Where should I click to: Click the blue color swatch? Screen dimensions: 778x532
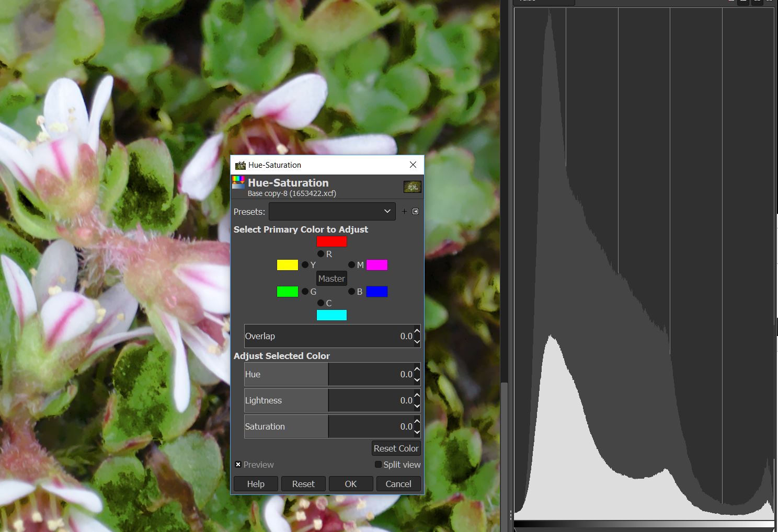(x=377, y=292)
